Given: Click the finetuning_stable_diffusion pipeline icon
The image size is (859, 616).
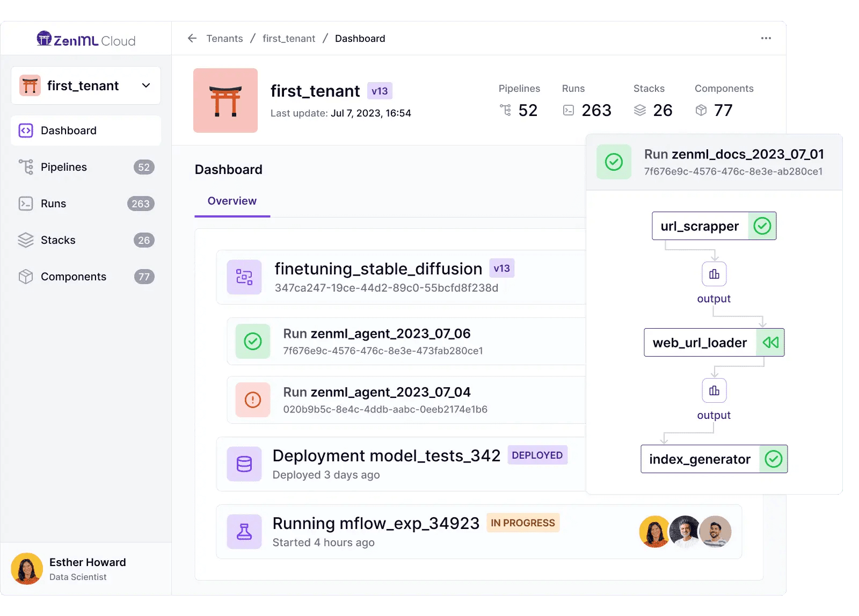Looking at the screenshot, I should (244, 277).
